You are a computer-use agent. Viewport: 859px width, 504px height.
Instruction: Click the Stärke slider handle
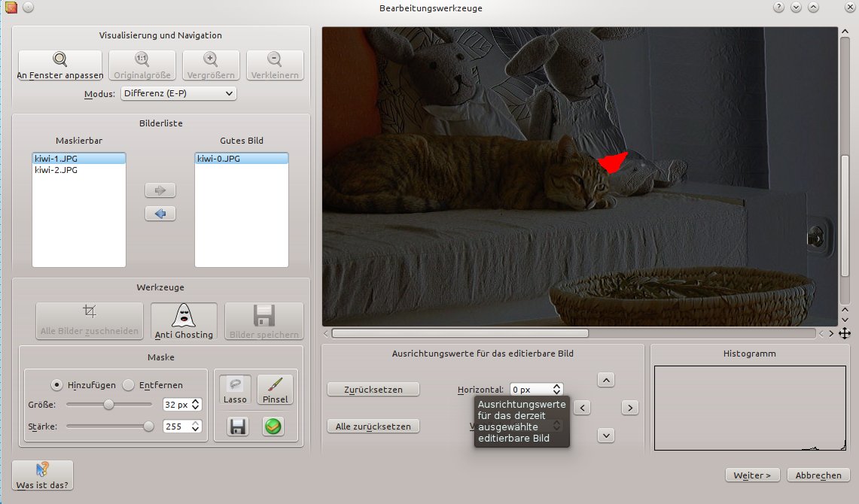[148, 427]
